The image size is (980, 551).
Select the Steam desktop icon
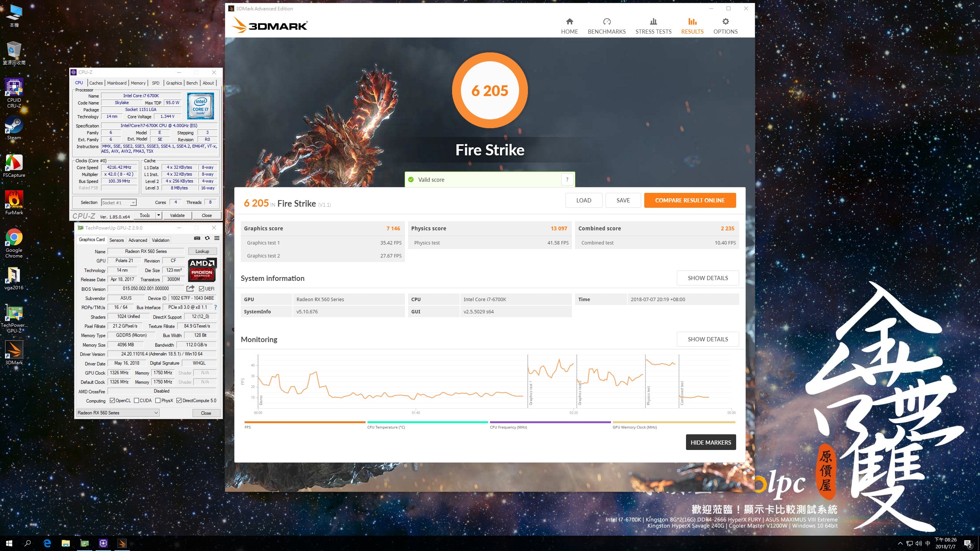14,128
